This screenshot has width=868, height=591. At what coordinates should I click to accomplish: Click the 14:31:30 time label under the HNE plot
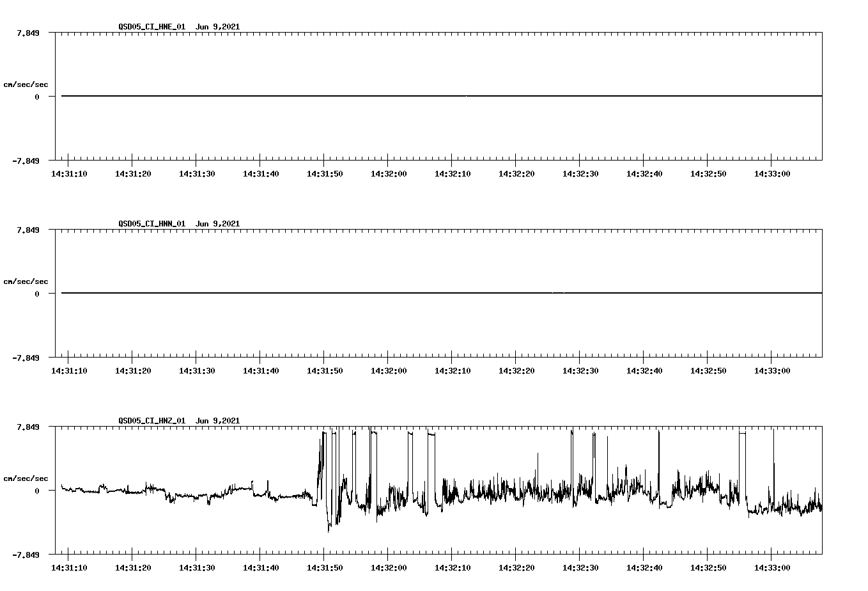[197, 174]
